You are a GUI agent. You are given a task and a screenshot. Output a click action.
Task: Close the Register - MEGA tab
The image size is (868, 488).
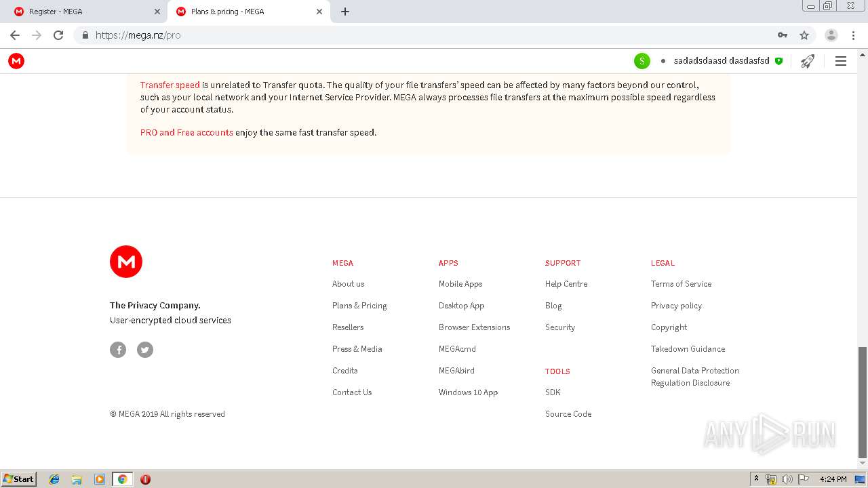click(157, 12)
